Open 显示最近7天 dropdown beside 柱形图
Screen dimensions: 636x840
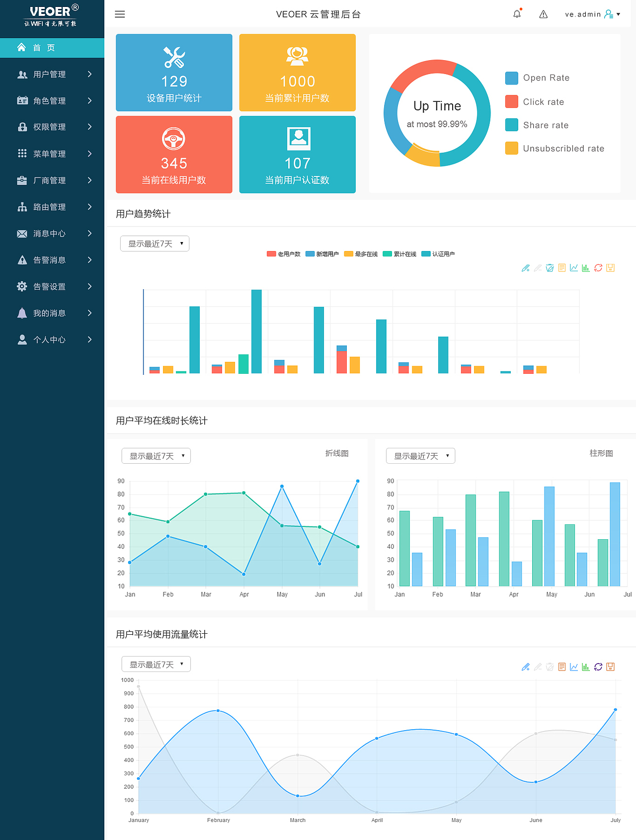(421, 456)
